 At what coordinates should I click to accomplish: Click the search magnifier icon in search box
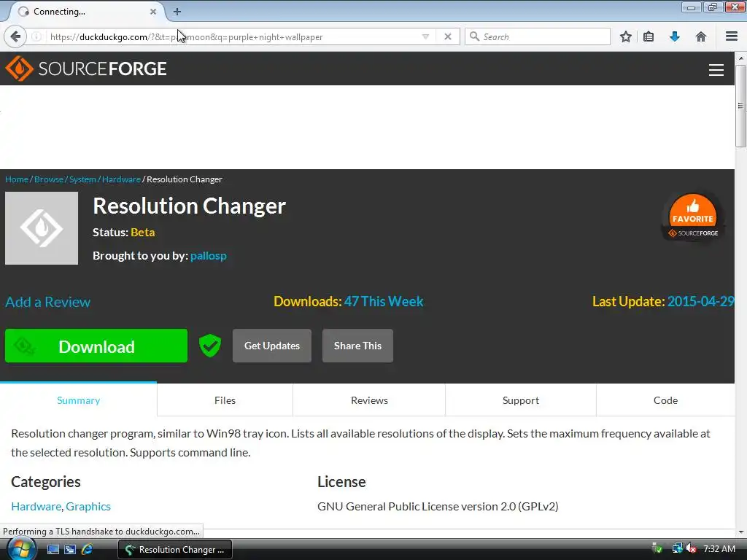point(474,36)
